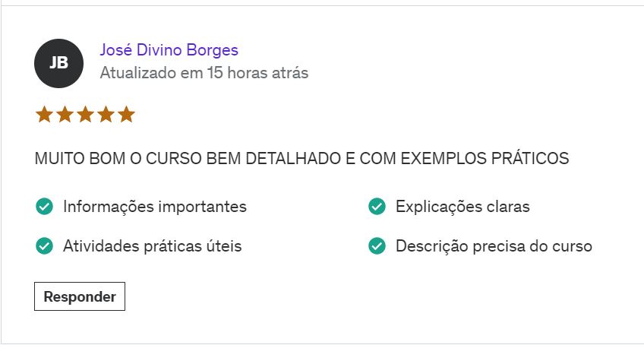Click the Atualizado em 15 horas atrás timestamp
The height and width of the screenshot is (345, 644).
(204, 73)
